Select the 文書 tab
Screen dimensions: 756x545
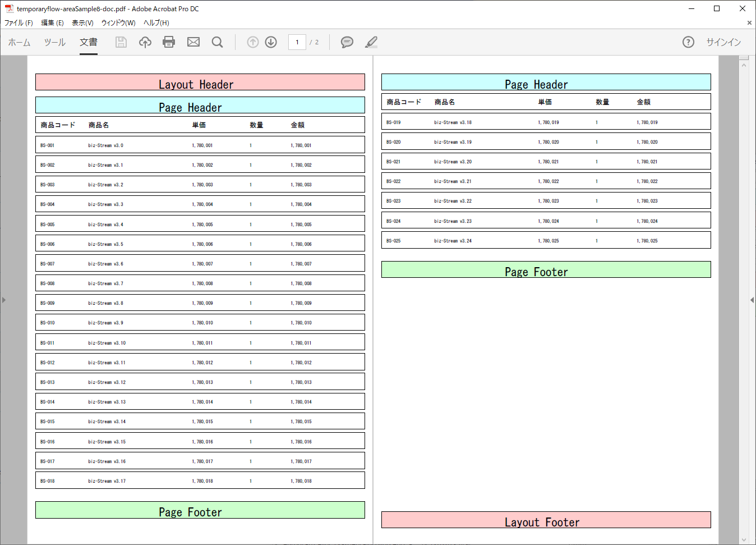point(89,42)
